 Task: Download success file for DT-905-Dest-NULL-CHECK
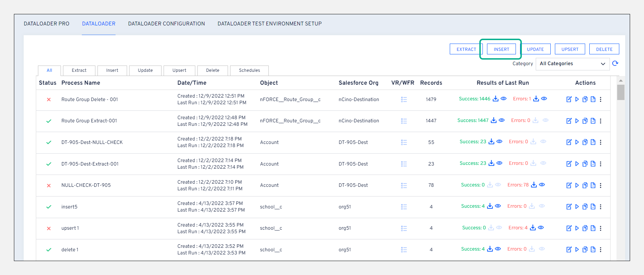491,142
